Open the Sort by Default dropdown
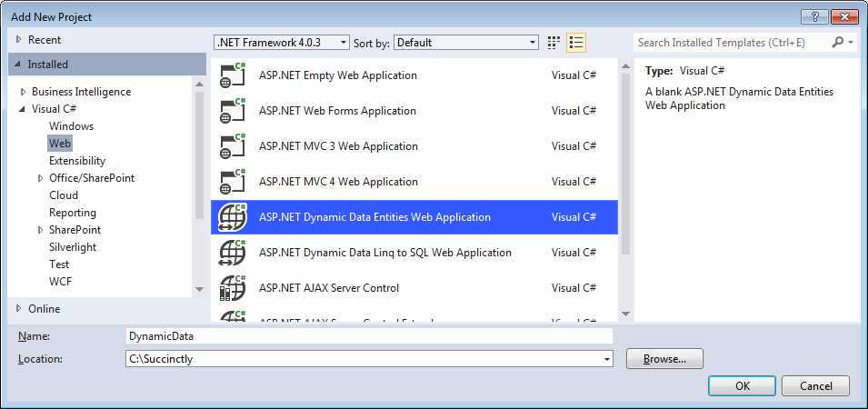 (466, 43)
